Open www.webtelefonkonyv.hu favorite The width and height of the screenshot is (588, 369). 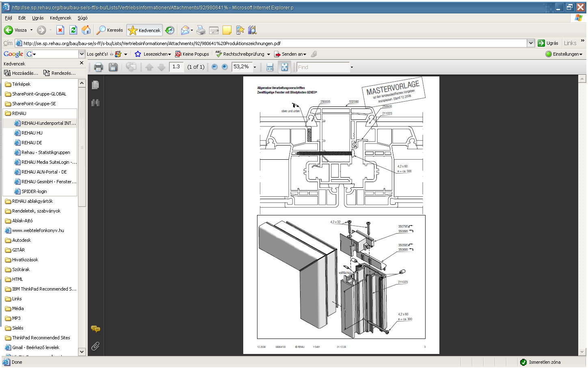[35, 230]
